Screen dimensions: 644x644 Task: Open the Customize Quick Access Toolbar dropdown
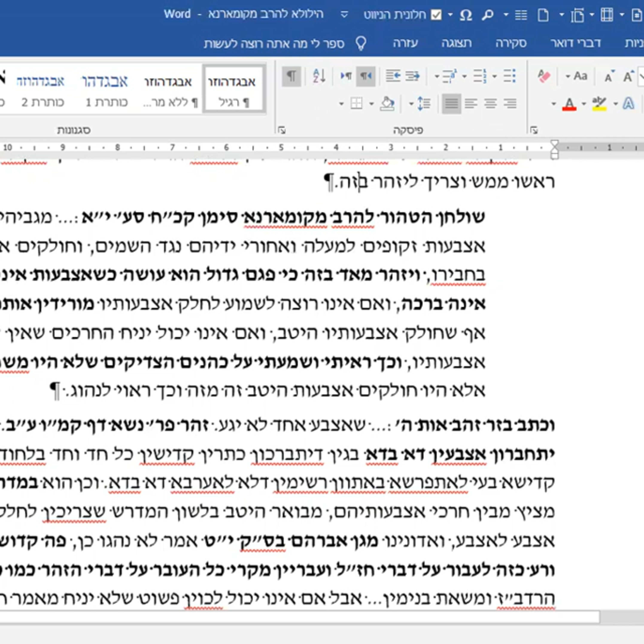coord(345,15)
